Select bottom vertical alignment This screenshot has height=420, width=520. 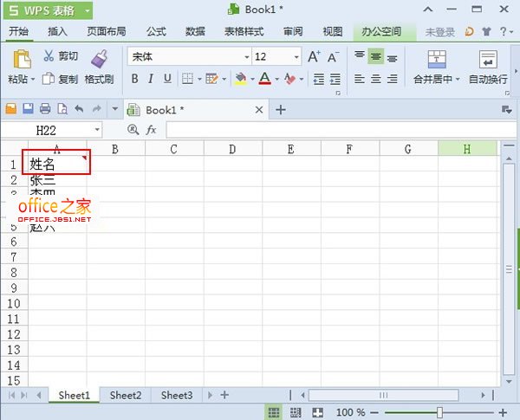coord(392,58)
